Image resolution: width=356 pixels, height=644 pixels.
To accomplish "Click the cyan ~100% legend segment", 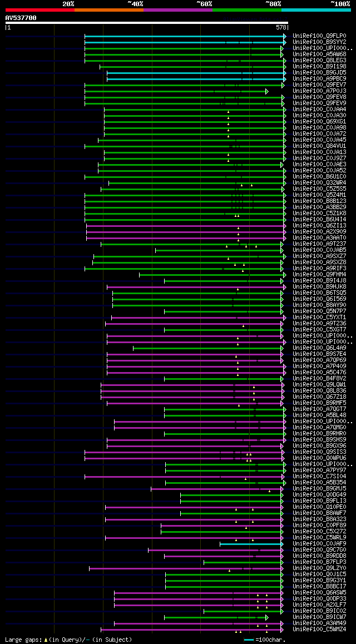I will [316, 9].
